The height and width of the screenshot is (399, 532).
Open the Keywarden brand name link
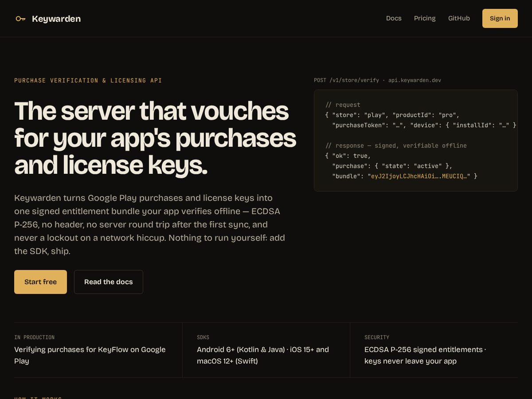[x=56, y=19]
